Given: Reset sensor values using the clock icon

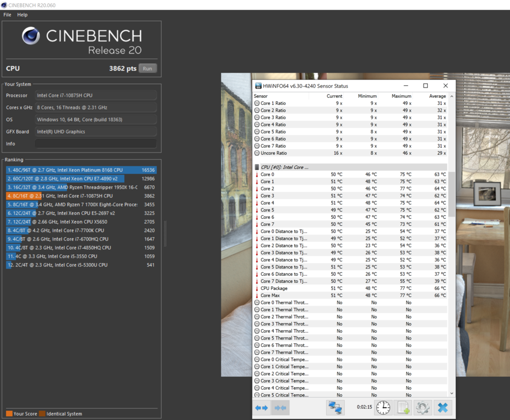Looking at the screenshot, I should tap(383, 407).
